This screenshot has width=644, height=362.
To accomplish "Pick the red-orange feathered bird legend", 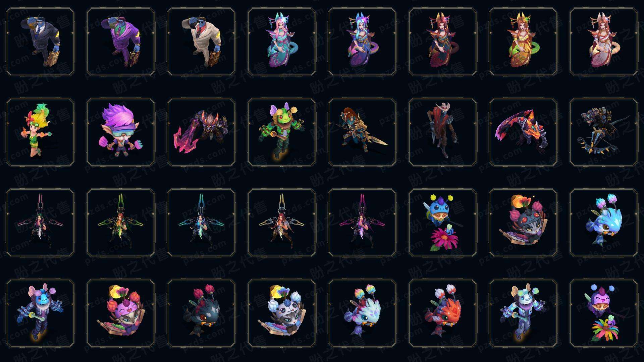I will (x=443, y=313).
